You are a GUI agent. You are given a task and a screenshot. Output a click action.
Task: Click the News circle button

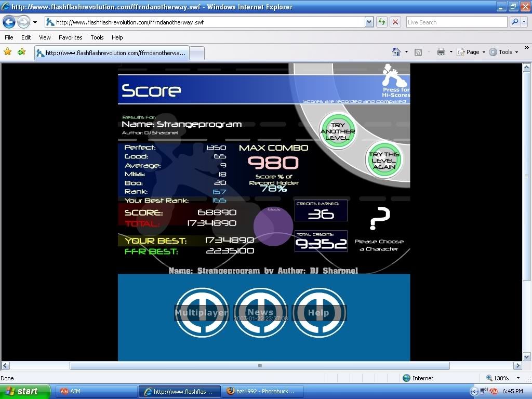tap(260, 313)
